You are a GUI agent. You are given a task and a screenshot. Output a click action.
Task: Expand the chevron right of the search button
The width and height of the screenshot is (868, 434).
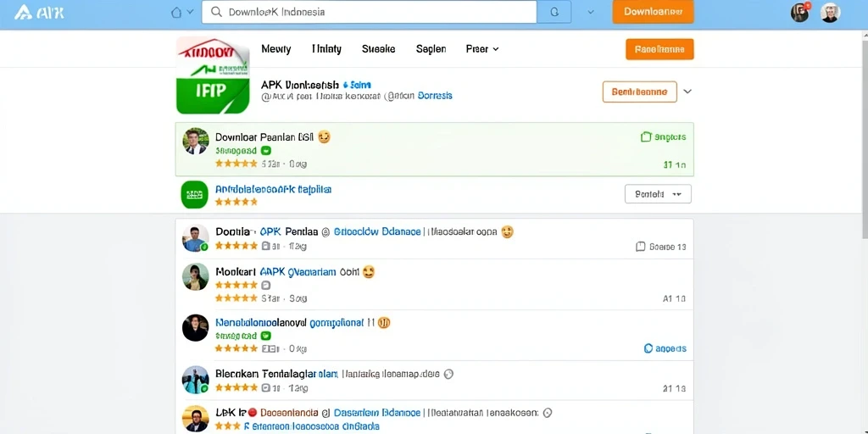591,12
